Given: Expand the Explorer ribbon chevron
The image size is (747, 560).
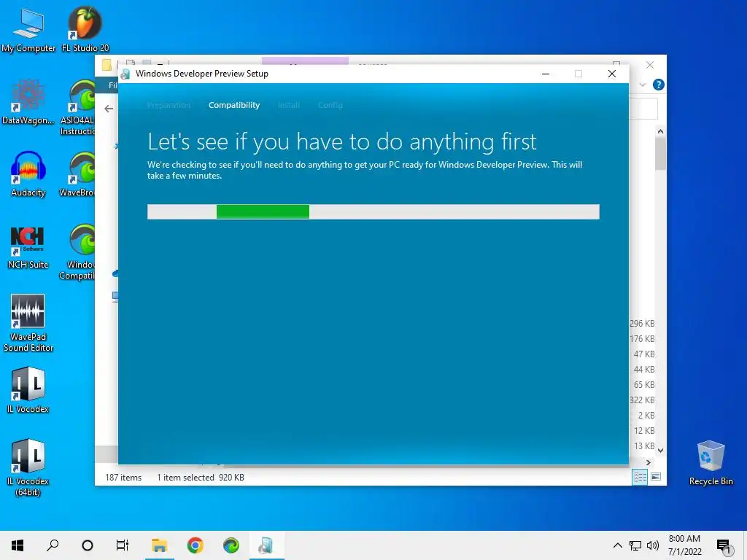Looking at the screenshot, I should tap(643, 85).
